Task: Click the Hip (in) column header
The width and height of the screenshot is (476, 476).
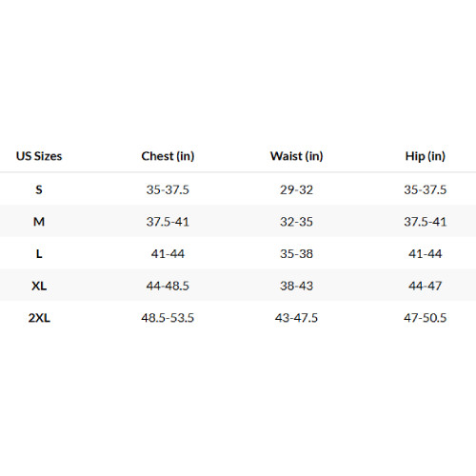Action: [x=426, y=156]
